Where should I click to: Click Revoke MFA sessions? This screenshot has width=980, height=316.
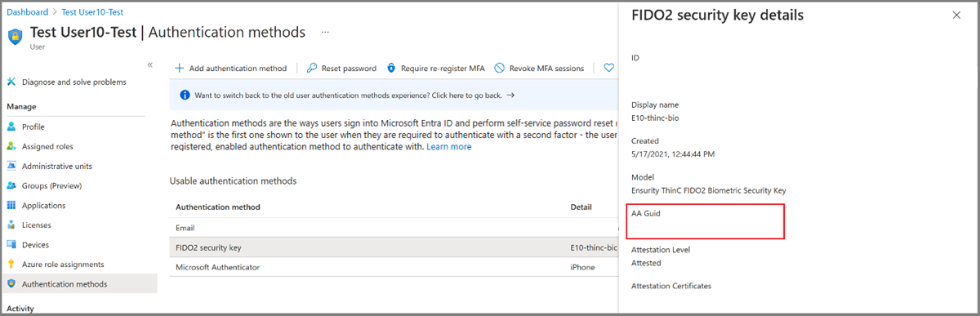click(x=539, y=69)
